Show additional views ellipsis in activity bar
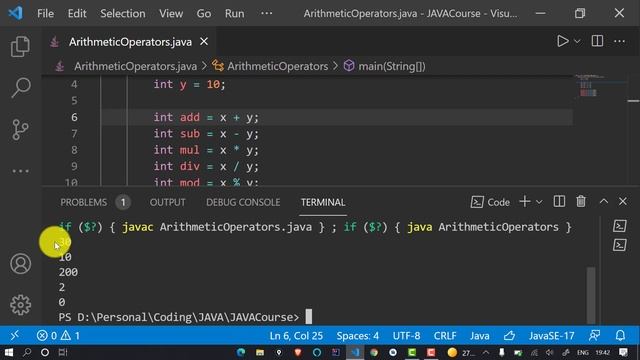 [20, 171]
